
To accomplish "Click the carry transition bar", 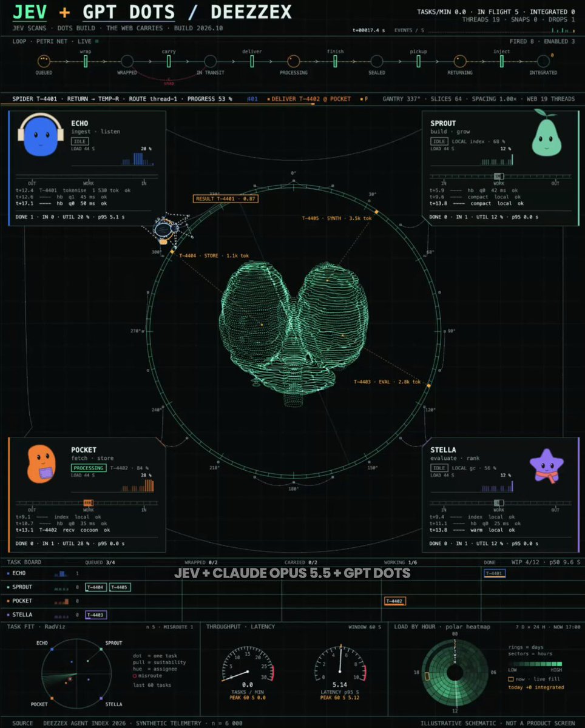I will point(169,61).
